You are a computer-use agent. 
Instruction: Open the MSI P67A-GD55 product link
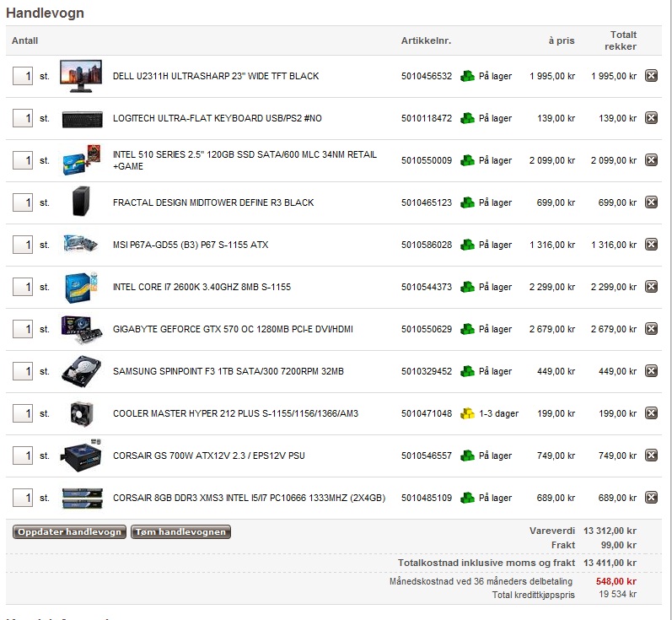pyautogui.click(x=191, y=245)
